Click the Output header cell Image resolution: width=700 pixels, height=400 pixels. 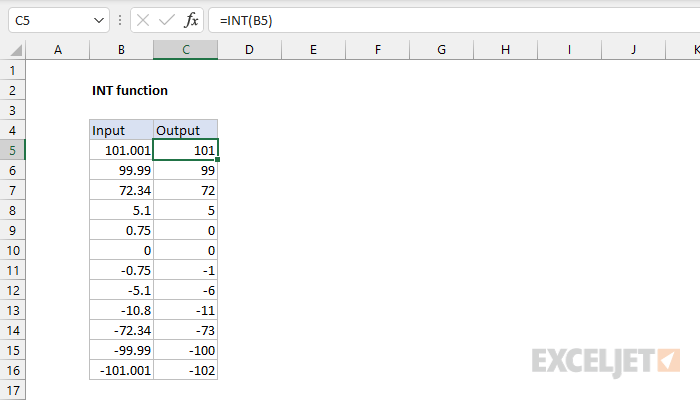(185, 130)
